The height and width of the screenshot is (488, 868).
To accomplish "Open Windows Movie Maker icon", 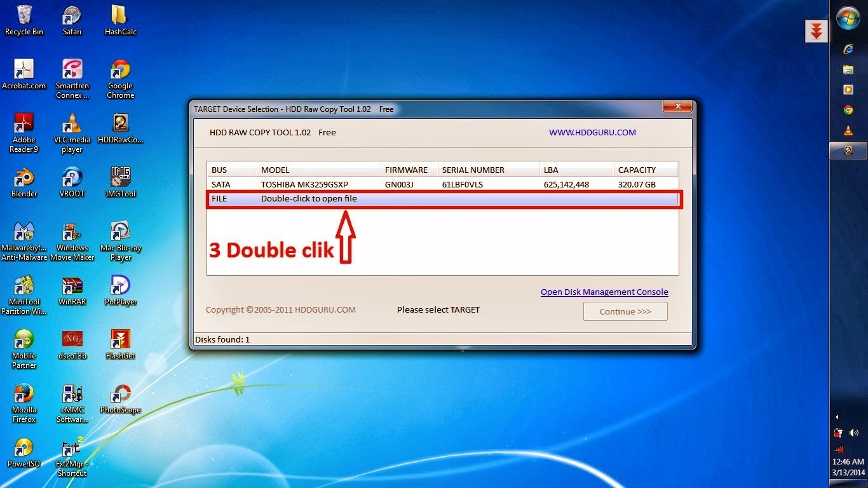I will pos(72,241).
